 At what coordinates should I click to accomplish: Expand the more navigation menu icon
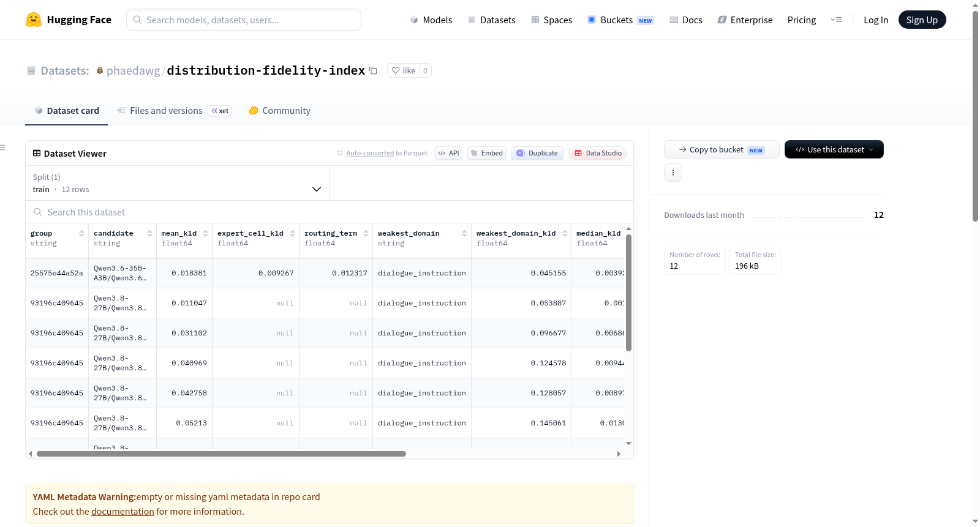pyautogui.click(x=836, y=20)
